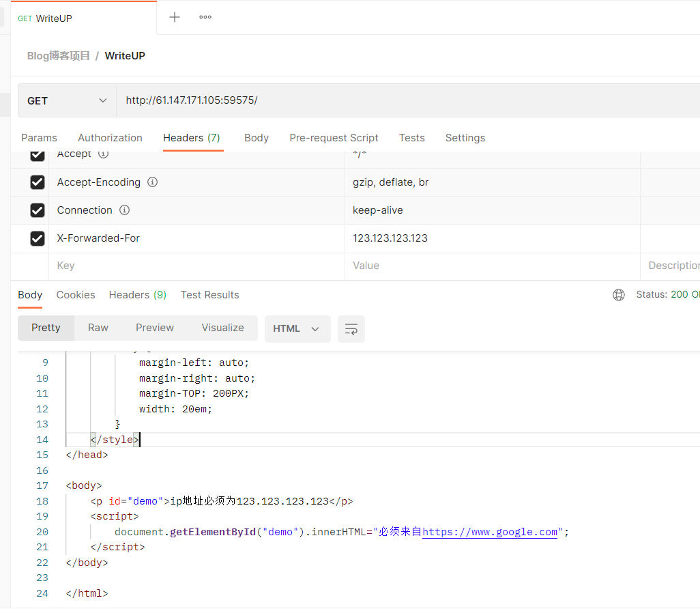The image size is (700, 609).
Task: Click the width: 20em; code line
Action: [175, 409]
